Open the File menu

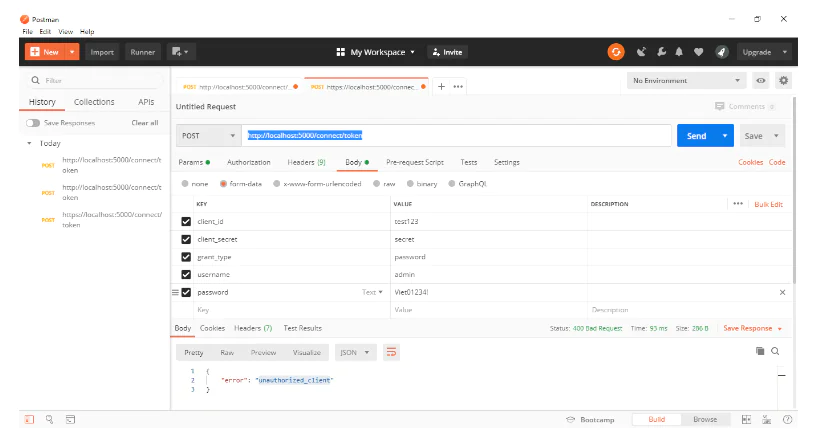[x=28, y=32]
